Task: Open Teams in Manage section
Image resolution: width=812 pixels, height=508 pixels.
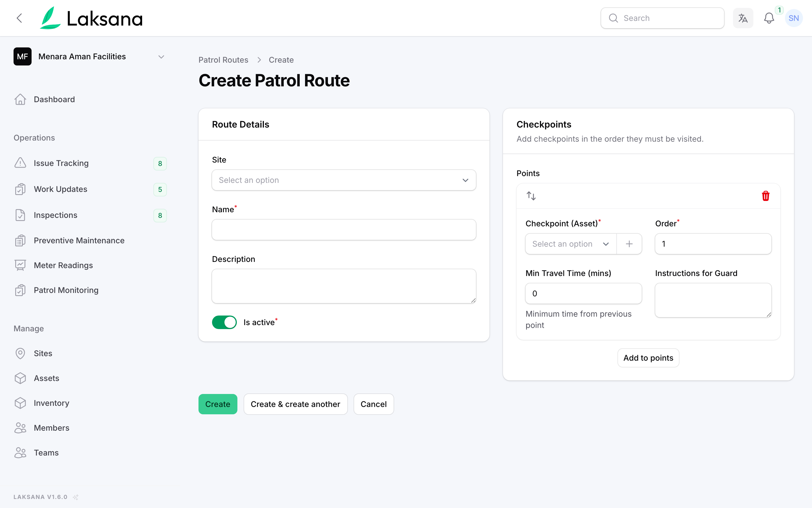Action: 90,453
